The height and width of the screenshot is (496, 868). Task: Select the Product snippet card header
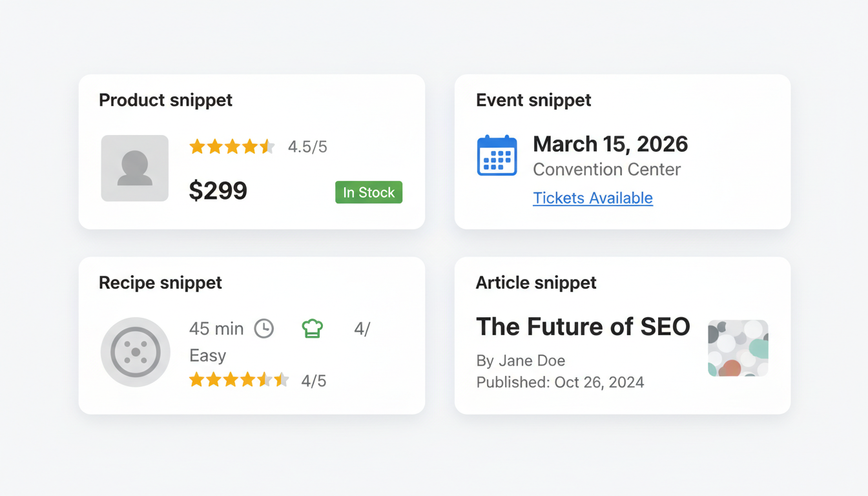165,100
